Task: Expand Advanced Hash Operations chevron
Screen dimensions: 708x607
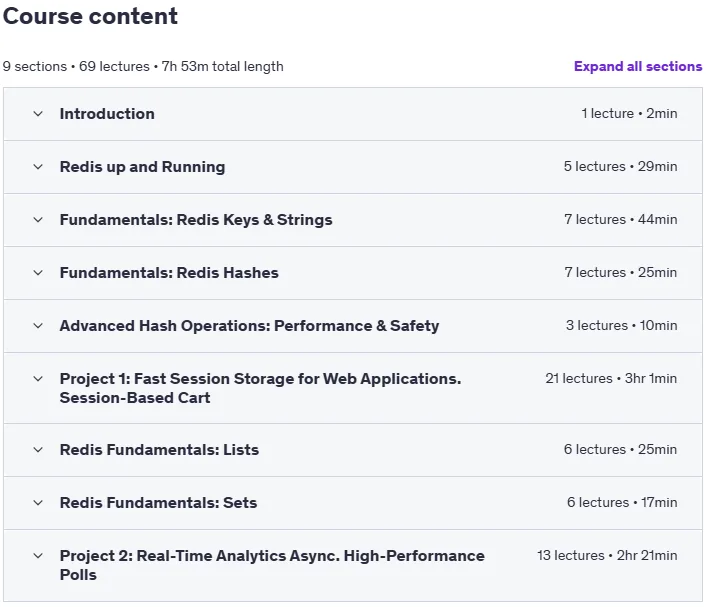Action: [x=38, y=326]
